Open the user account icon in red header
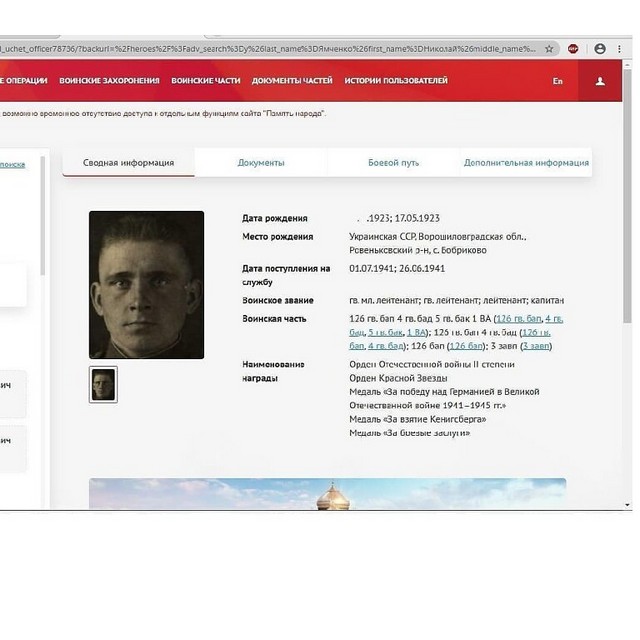 click(x=600, y=81)
